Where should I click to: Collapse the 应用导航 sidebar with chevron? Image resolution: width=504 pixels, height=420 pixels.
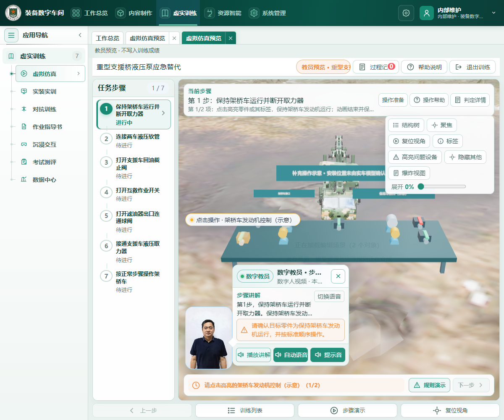tap(80, 35)
